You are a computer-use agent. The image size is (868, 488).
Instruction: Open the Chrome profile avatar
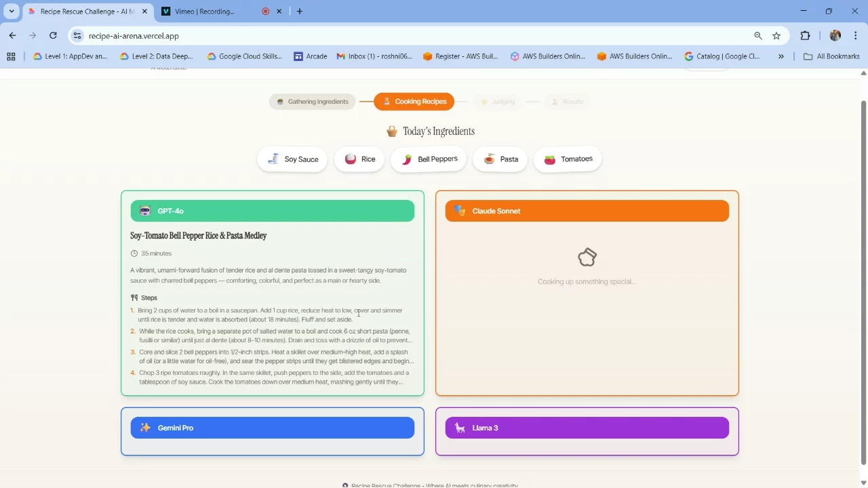[x=835, y=36]
